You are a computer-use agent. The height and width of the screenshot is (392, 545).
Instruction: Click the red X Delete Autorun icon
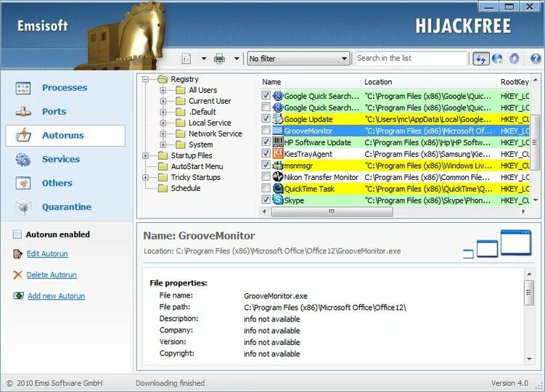point(17,275)
